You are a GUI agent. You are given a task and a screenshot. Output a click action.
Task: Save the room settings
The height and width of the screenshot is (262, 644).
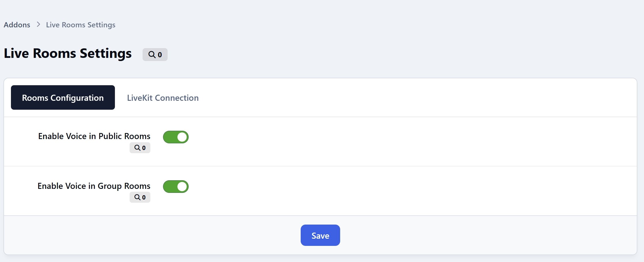tap(320, 235)
